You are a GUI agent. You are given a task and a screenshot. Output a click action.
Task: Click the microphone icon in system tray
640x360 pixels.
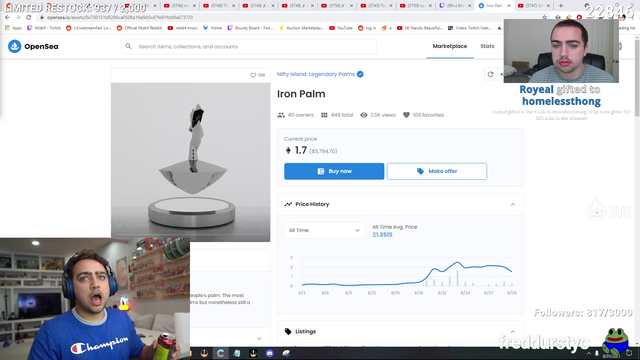[596, 353]
